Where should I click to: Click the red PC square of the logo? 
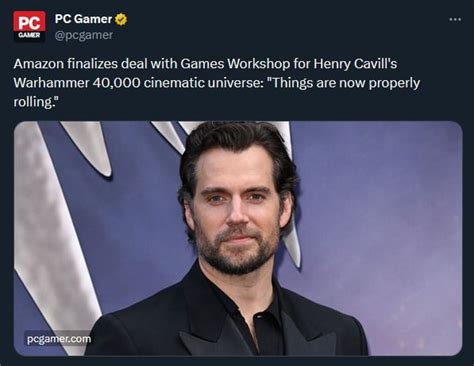(29, 22)
